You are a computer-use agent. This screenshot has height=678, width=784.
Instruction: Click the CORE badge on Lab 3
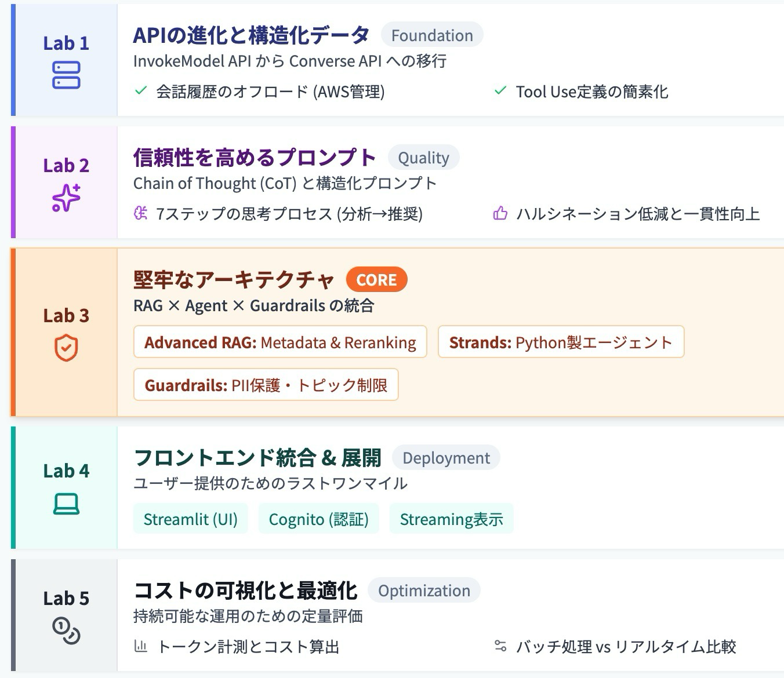[377, 279]
